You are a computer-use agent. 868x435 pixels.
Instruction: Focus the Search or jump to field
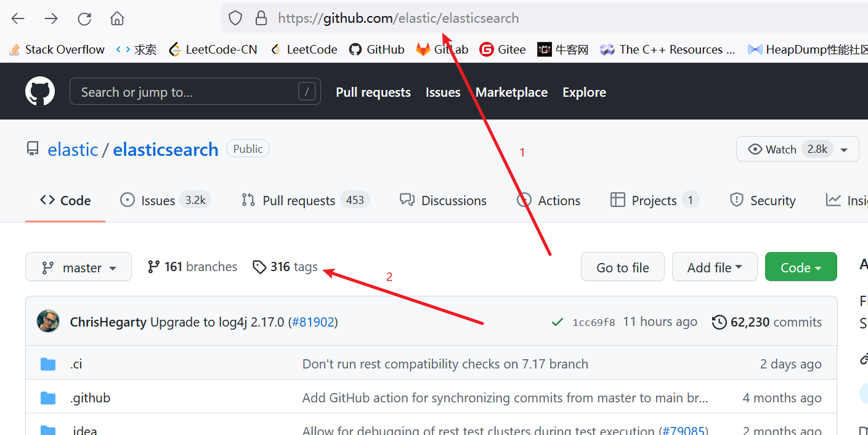point(195,92)
